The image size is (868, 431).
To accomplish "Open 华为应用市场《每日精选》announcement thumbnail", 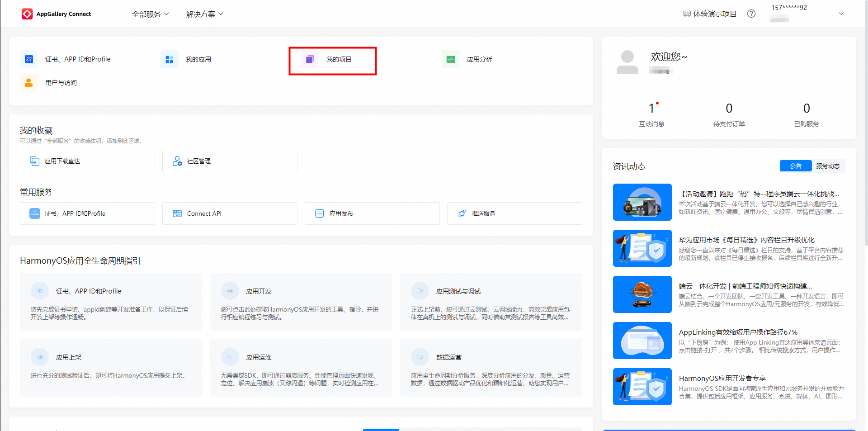I will tap(642, 248).
